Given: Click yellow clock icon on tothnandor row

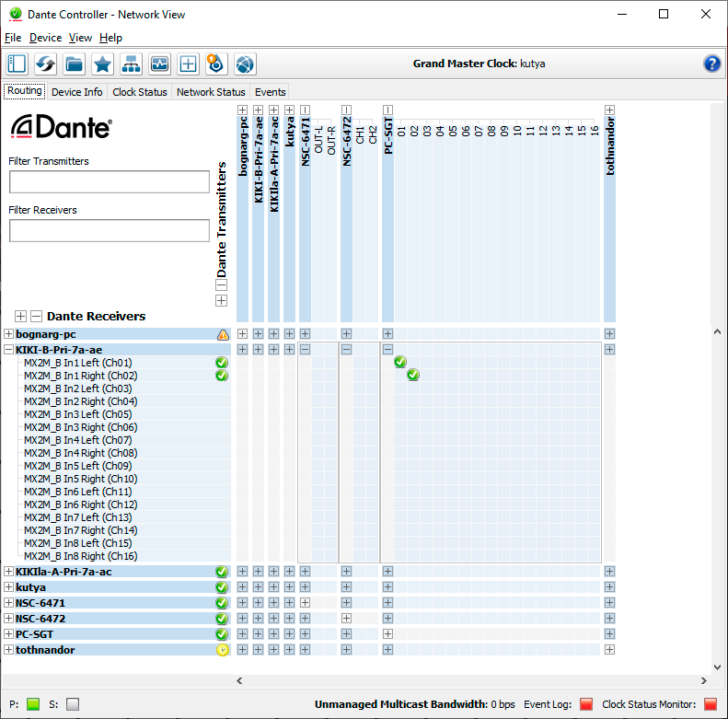Looking at the screenshot, I should pos(223,650).
